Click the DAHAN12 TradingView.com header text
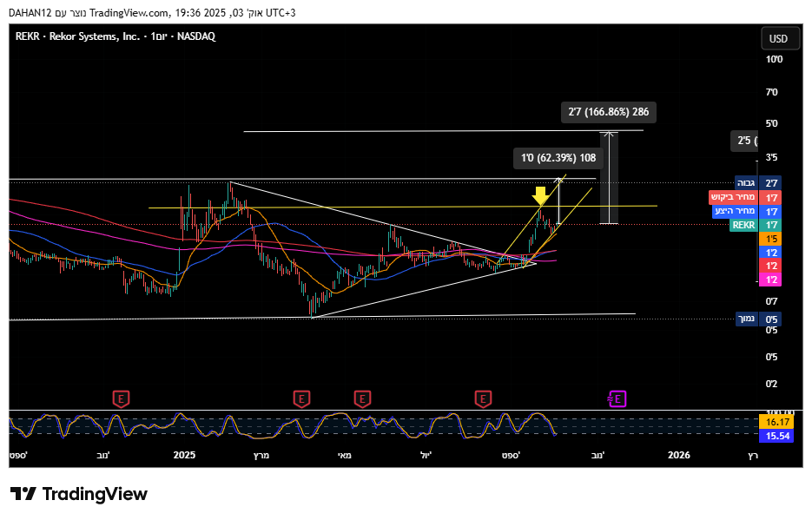The height and width of the screenshot is (520, 812). pos(152,12)
